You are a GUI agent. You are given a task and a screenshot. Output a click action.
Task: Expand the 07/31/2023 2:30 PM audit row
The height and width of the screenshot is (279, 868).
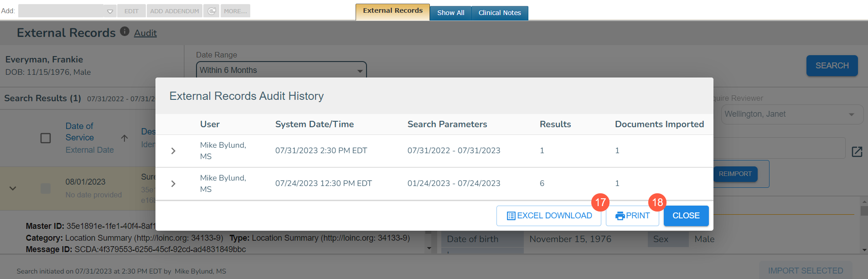[x=173, y=151]
